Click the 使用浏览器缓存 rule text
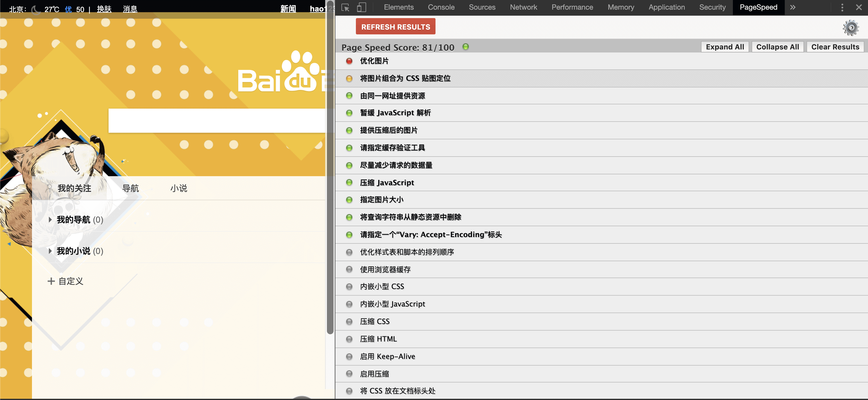 pos(385,270)
